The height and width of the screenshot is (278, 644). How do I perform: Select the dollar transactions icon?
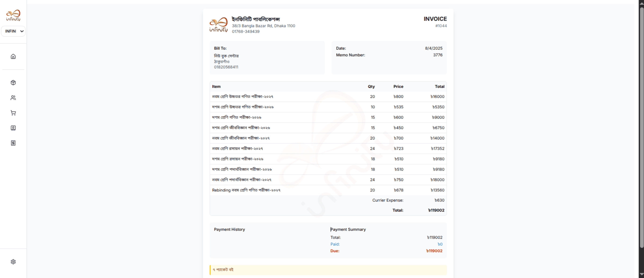[x=13, y=143]
